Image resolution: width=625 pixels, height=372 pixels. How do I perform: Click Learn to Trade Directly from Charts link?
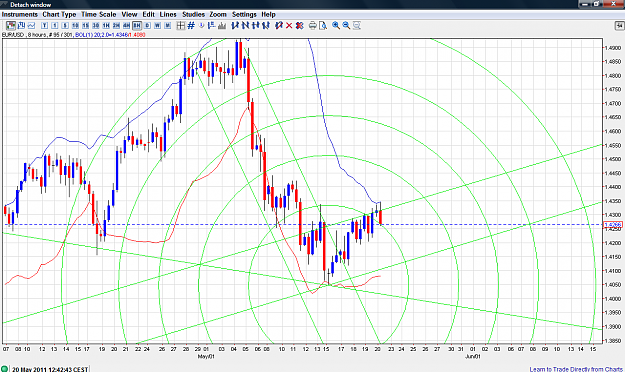point(576,369)
